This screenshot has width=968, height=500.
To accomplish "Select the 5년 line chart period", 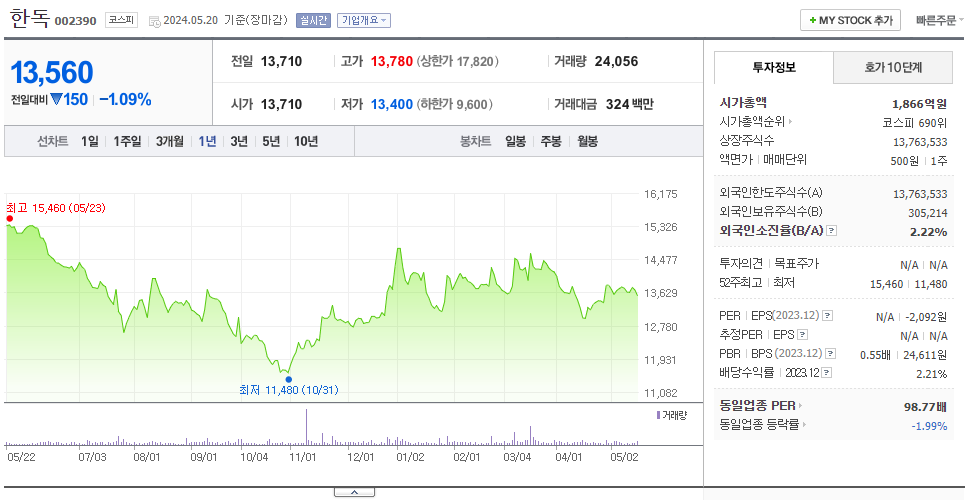I will (x=271, y=141).
